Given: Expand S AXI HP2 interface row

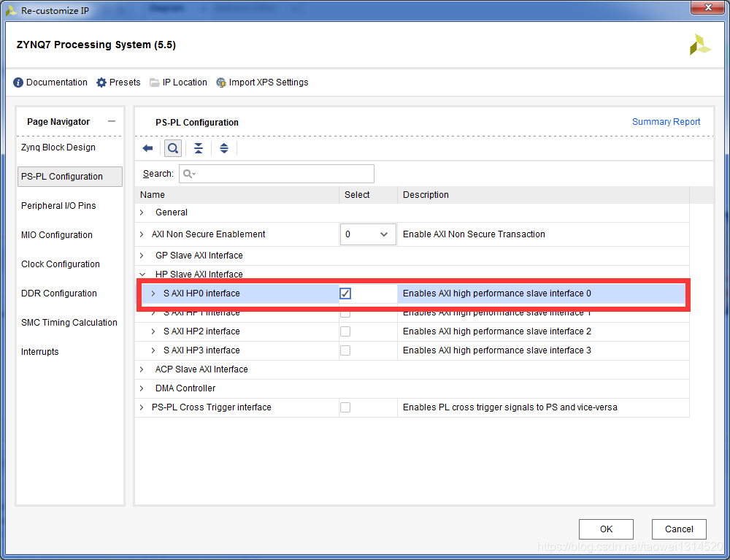Looking at the screenshot, I should click(153, 331).
